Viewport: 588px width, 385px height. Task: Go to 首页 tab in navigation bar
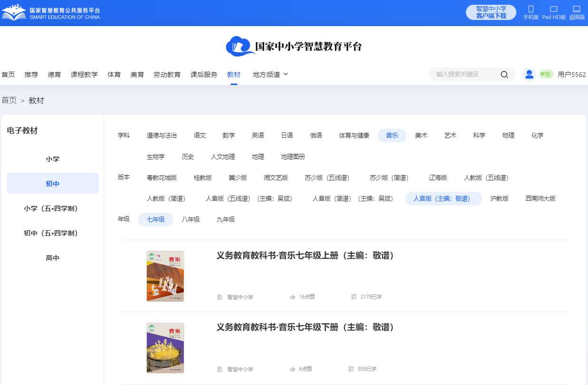8,75
